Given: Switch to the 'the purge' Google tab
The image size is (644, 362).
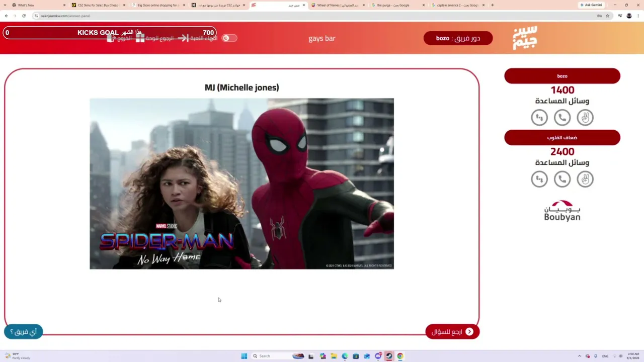Looking at the screenshot, I should coord(398,5).
